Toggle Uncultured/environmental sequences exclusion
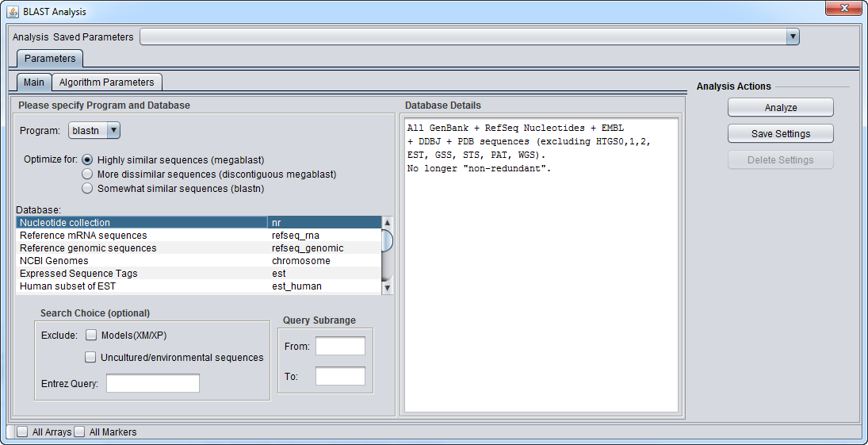The height and width of the screenshot is (445, 868). click(x=91, y=357)
